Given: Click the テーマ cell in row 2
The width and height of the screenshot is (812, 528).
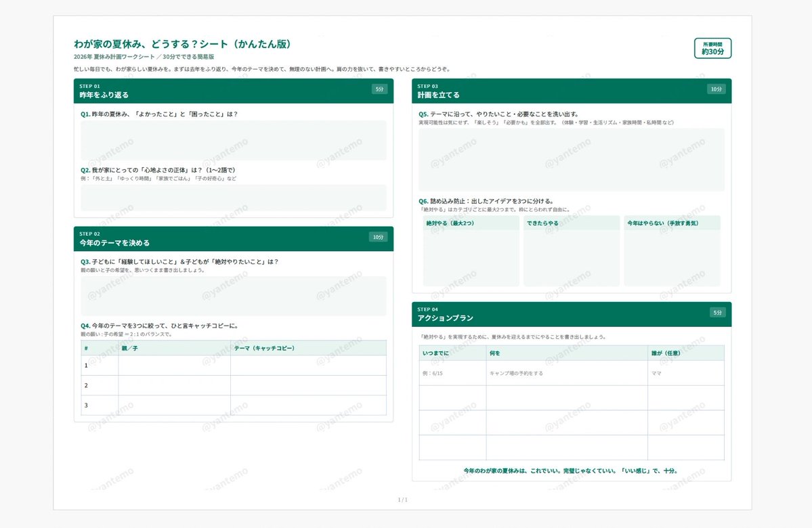Looking at the screenshot, I should (309, 386).
